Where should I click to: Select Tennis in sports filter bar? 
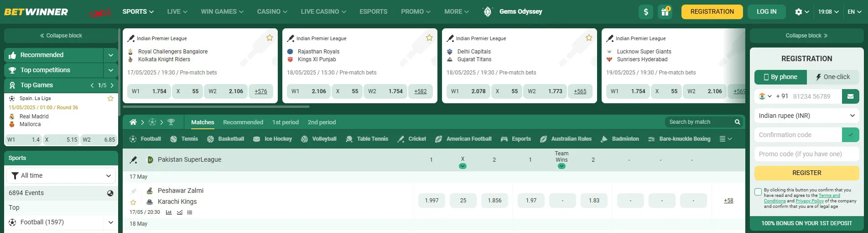(x=184, y=139)
